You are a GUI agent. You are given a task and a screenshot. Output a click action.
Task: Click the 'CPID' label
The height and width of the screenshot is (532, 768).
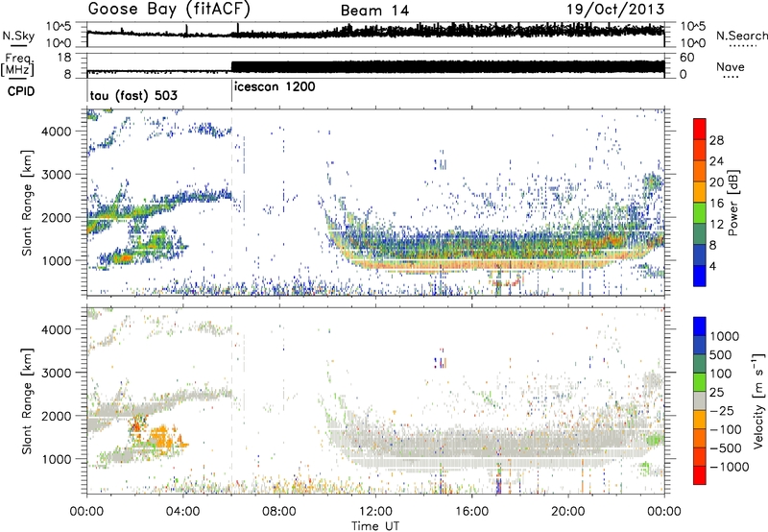21,91
